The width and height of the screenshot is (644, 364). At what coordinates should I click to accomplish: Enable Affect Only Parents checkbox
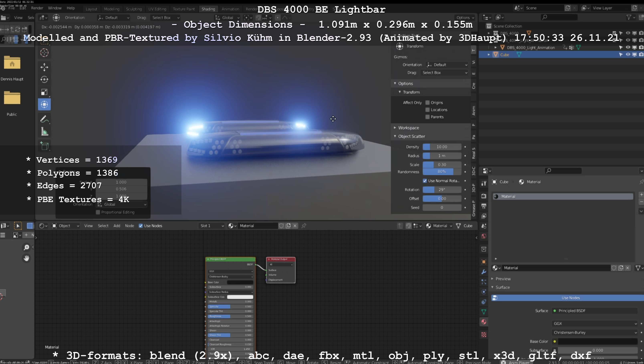pyautogui.click(x=427, y=117)
